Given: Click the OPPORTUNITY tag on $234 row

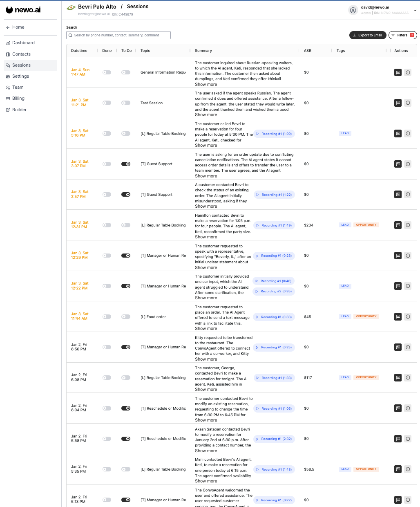Looking at the screenshot, I should (366, 225).
